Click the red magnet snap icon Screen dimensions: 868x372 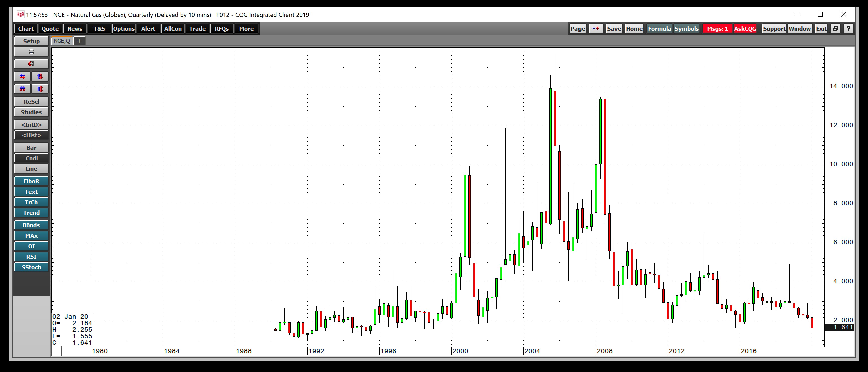click(31, 64)
